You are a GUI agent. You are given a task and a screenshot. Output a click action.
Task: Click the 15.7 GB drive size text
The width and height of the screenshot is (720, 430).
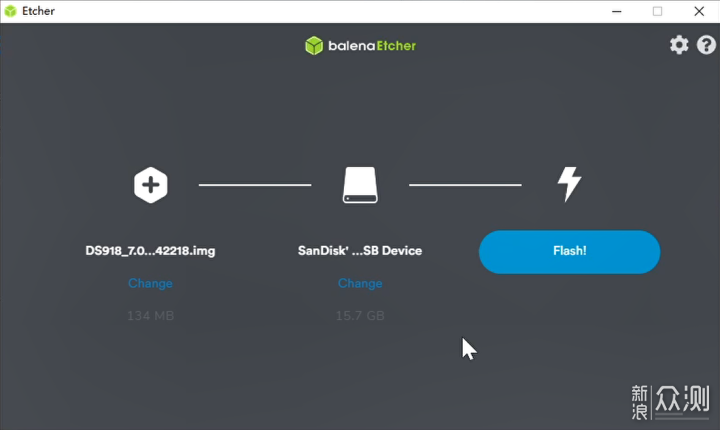point(360,316)
